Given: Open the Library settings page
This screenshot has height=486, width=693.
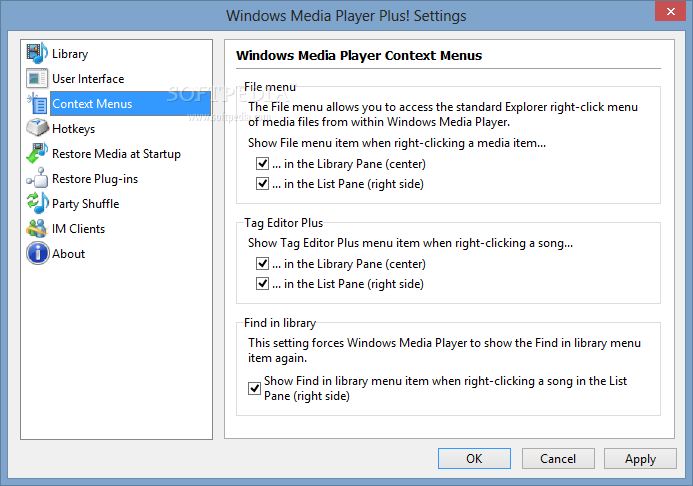Looking at the screenshot, I should [70, 54].
